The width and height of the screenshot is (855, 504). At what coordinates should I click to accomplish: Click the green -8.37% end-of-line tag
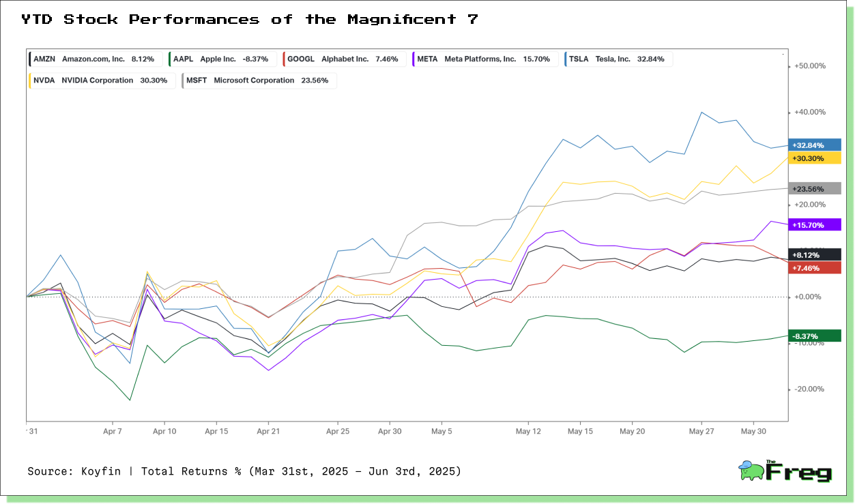point(815,336)
